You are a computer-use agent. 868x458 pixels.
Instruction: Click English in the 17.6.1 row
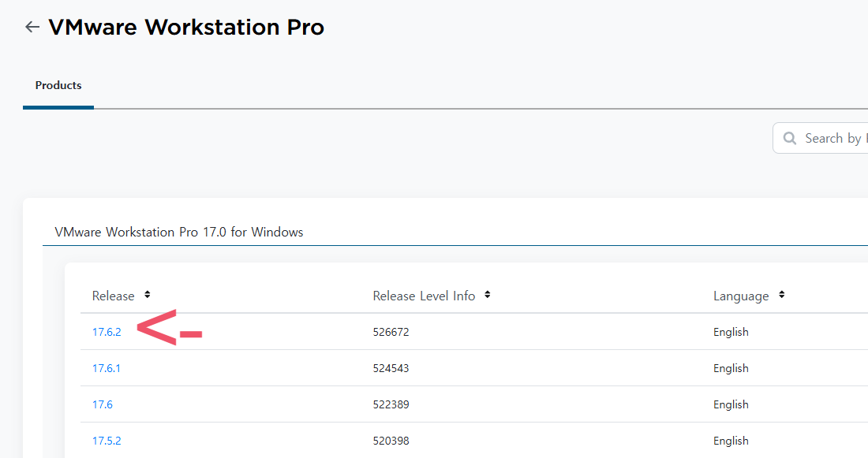[x=731, y=368]
